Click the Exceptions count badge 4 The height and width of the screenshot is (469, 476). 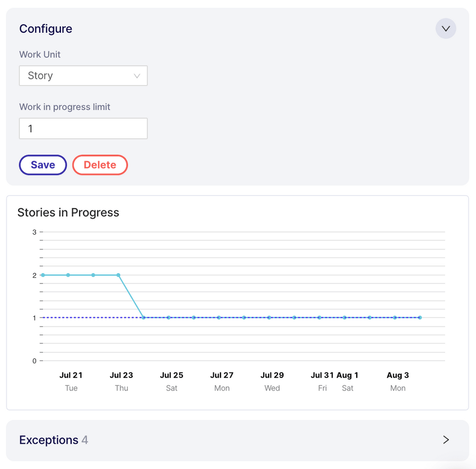pos(85,440)
